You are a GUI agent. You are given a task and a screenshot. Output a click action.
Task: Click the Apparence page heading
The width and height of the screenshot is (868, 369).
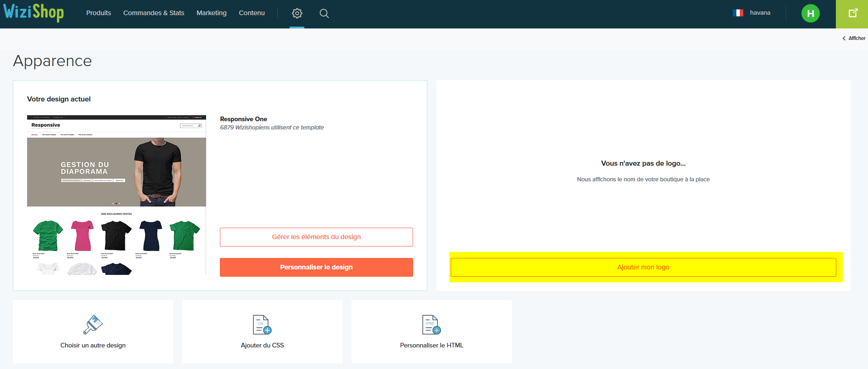coord(52,61)
